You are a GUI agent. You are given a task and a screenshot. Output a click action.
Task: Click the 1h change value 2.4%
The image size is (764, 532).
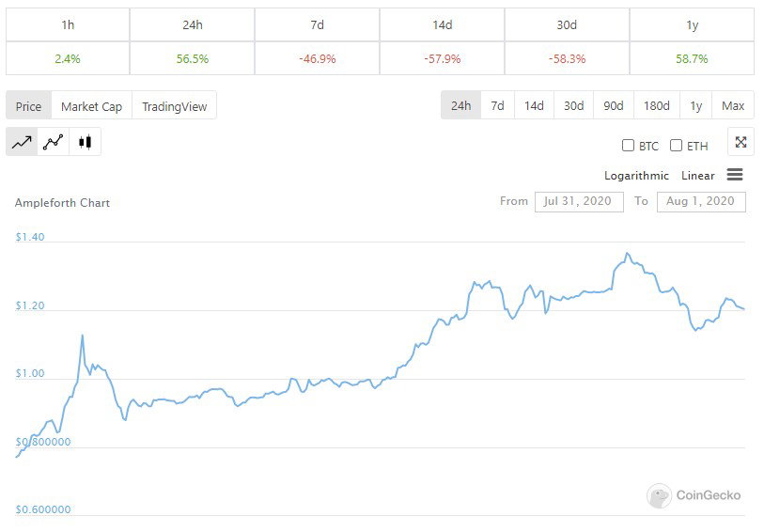pyautogui.click(x=68, y=59)
